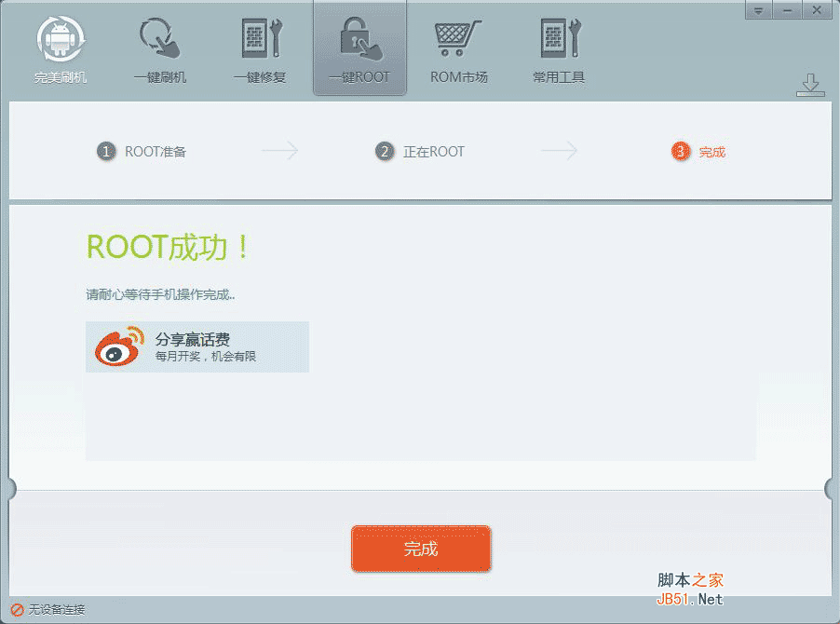Switch to the 一键ROOT tab
The height and width of the screenshot is (624, 840).
(x=359, y=47)
